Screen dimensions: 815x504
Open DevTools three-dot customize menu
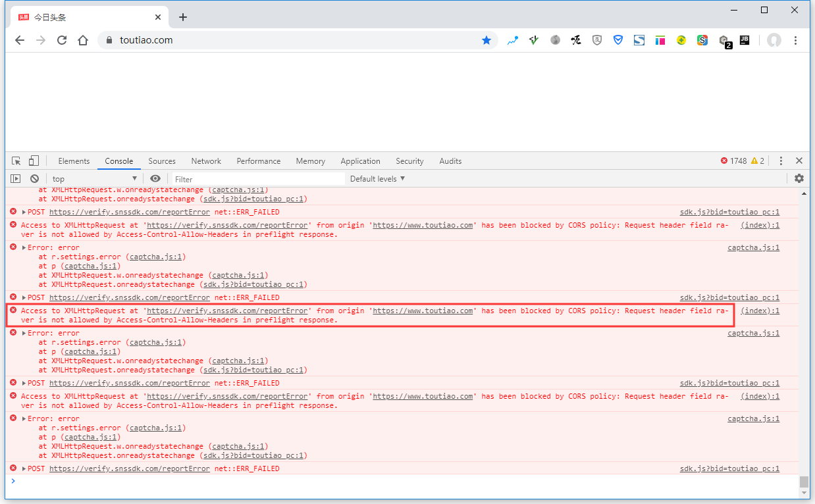click(x=781, y=161)
